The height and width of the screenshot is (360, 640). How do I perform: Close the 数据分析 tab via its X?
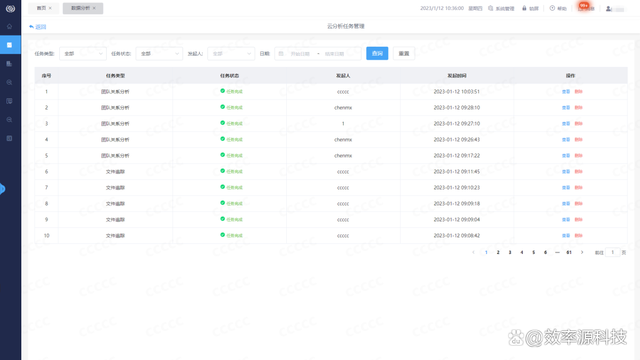point(94,8)
